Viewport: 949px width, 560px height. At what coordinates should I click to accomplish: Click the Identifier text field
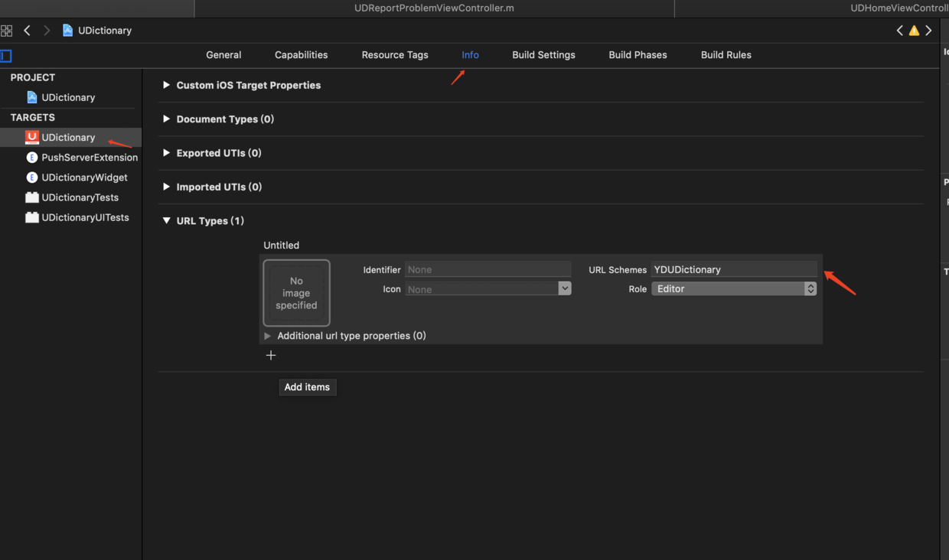click(x=488, y=269)
